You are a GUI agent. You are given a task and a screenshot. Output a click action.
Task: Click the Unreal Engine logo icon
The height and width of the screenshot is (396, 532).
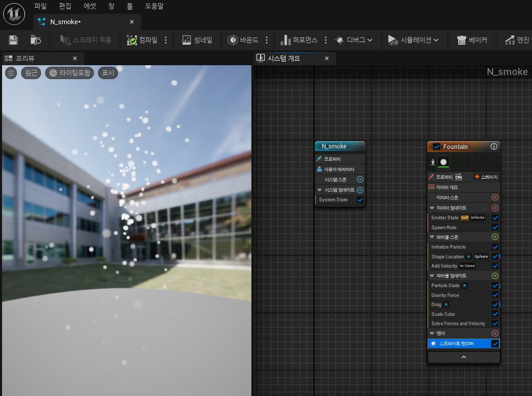click(14, 14)
